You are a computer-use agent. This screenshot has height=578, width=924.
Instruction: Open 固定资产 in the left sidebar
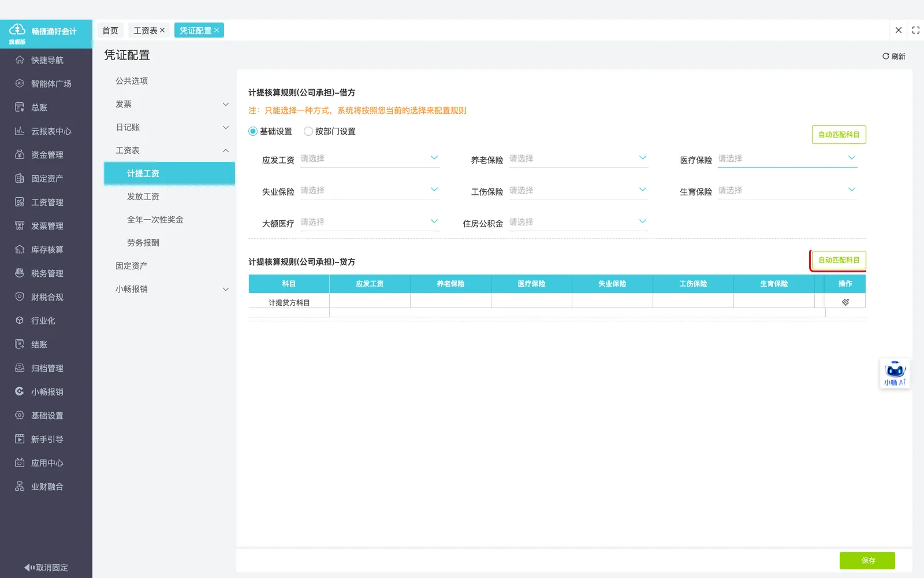click(46, 179)
